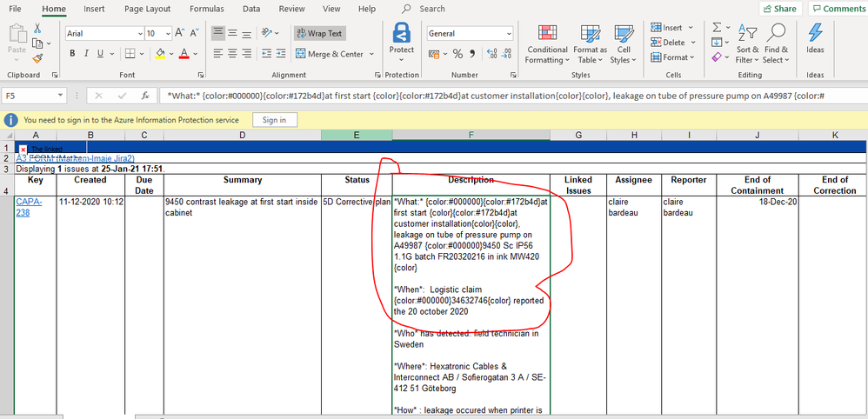
Task: Open the General number format dropdown
Action: point(510,33)
